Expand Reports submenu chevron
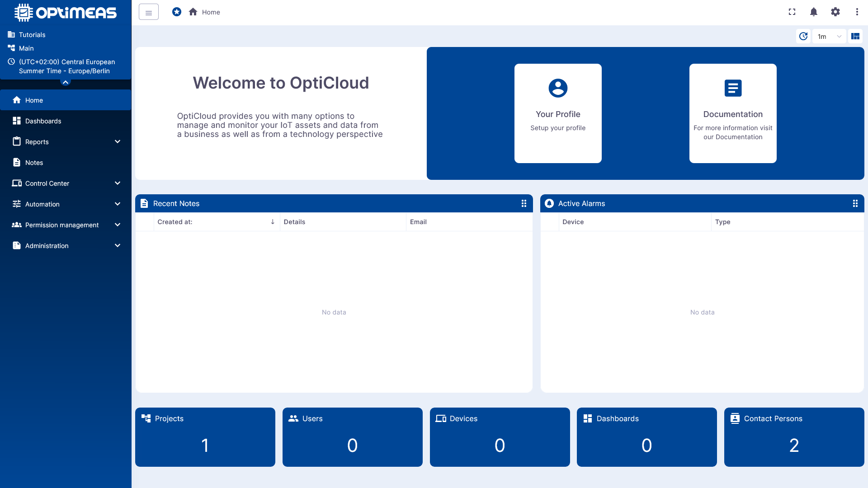Viewport: 868px width, 488px height. 118,141
